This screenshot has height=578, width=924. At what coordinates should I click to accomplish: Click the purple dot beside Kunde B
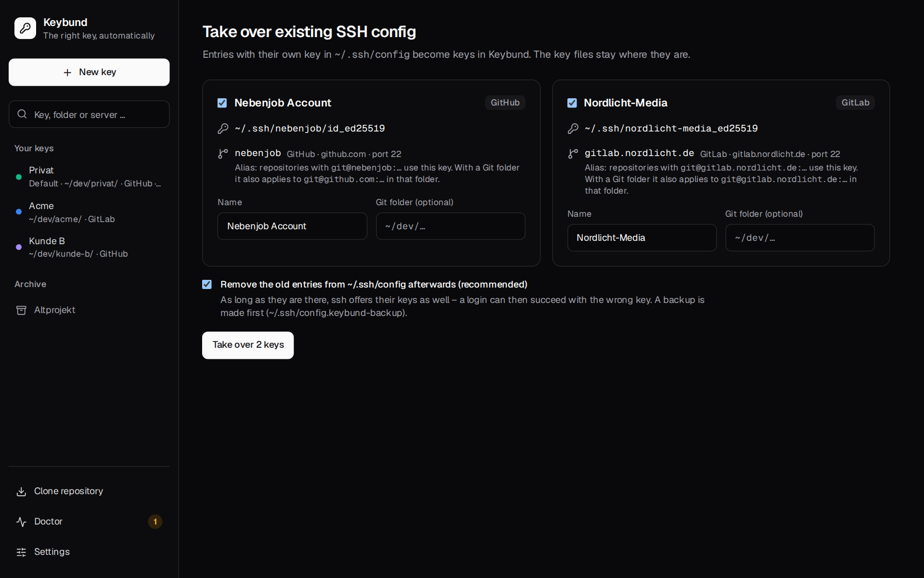(19, 247)
